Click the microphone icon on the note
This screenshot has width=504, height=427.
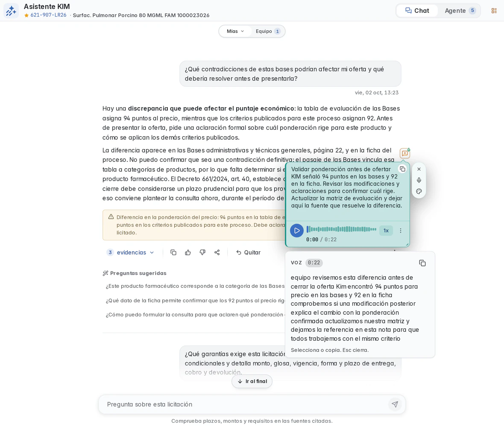[419, 180]
